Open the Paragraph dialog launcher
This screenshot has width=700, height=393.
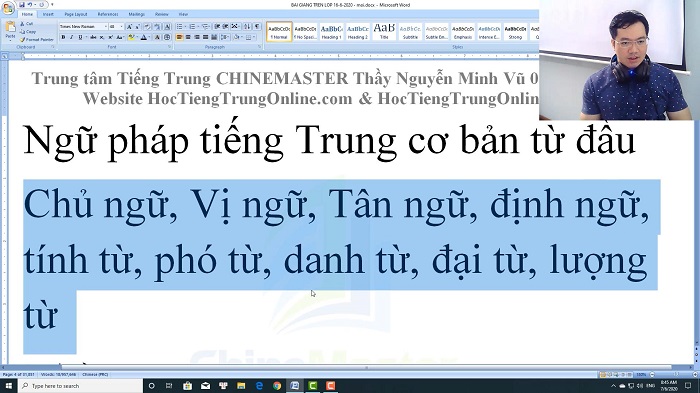coord(260,46)
